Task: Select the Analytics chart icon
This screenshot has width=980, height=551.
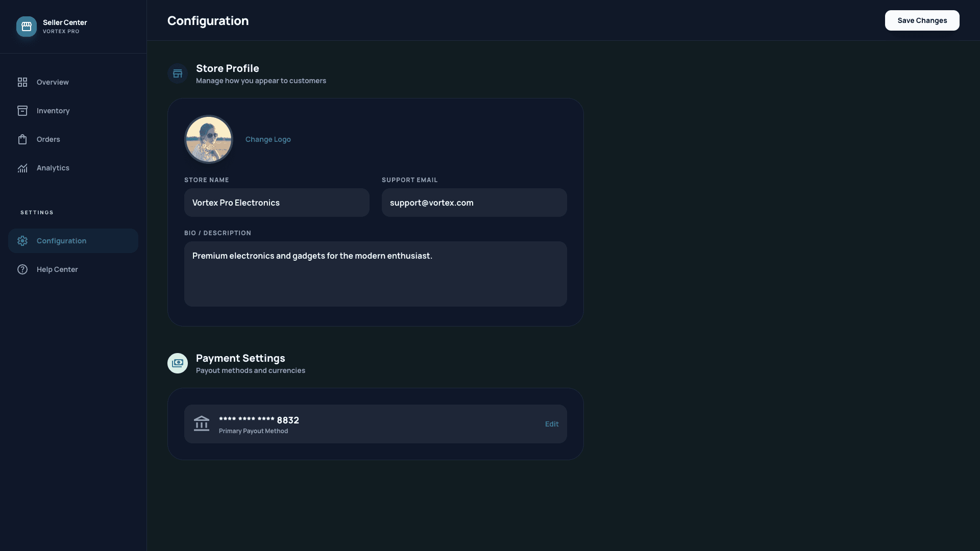Action: click(22, 168)
